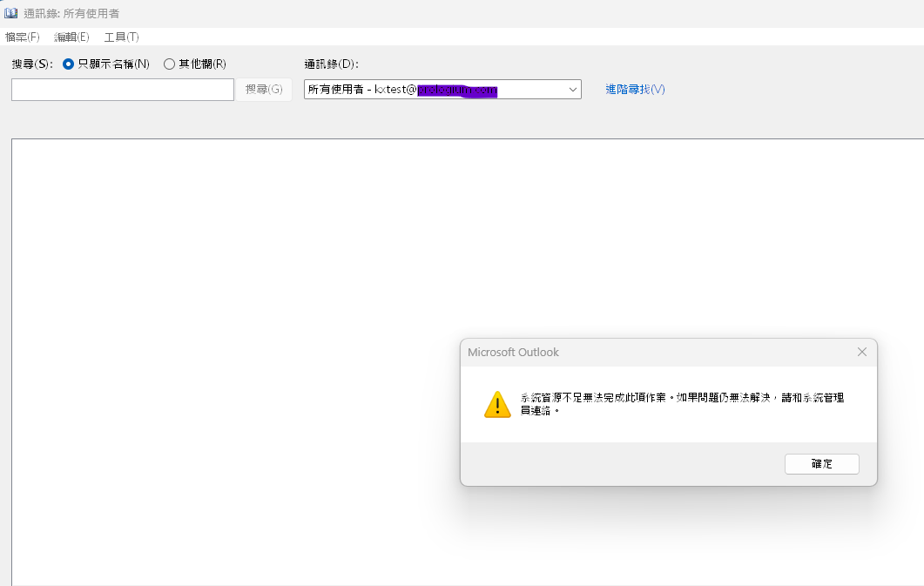Open the 進階尋找(V) advanced find link
This screenshot has width=924, height=586.
635,89
